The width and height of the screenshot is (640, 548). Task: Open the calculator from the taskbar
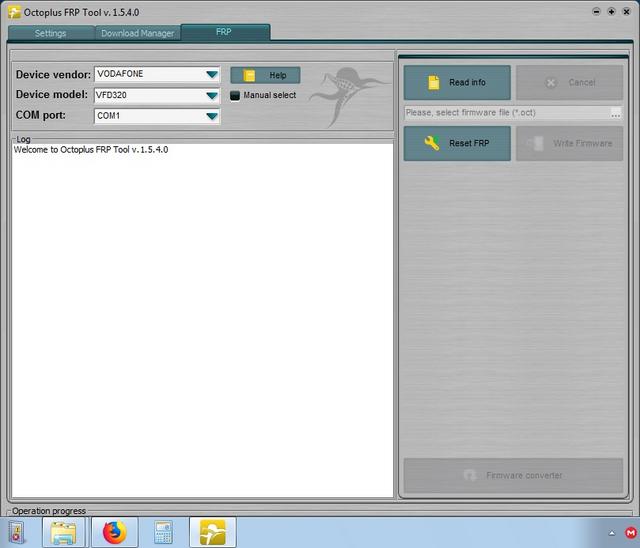pos(164,532)
